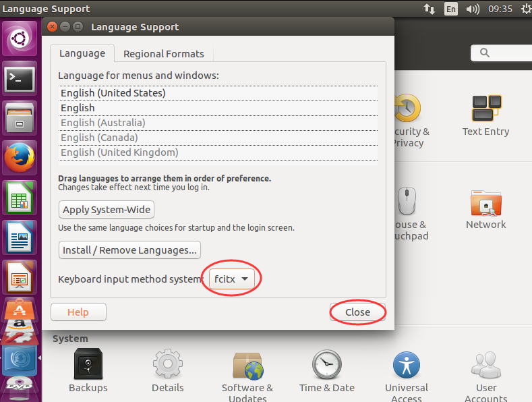Switch to the Regional Formats tab
The height and width of the screenshot is (402, 532).
click(x=164, y=54)
